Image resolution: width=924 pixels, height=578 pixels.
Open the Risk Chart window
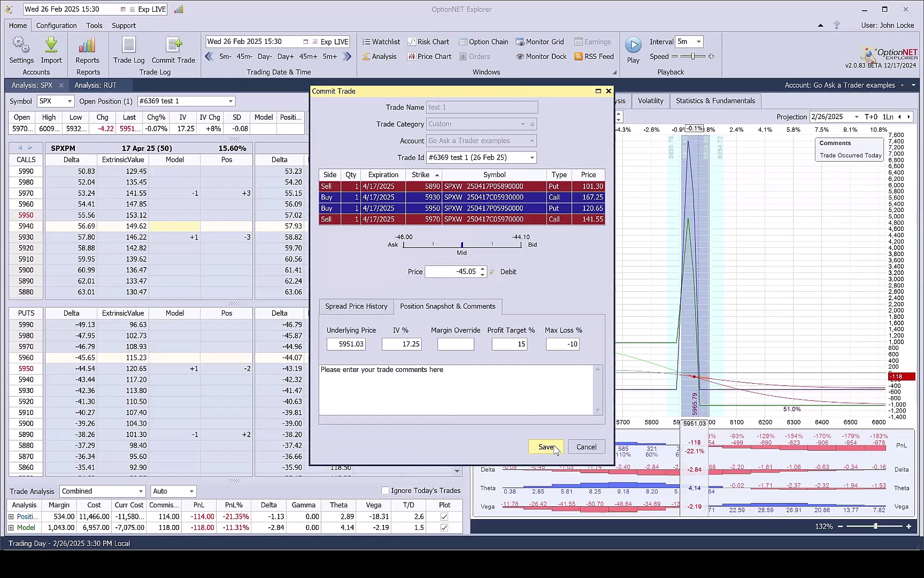(428, 42)
